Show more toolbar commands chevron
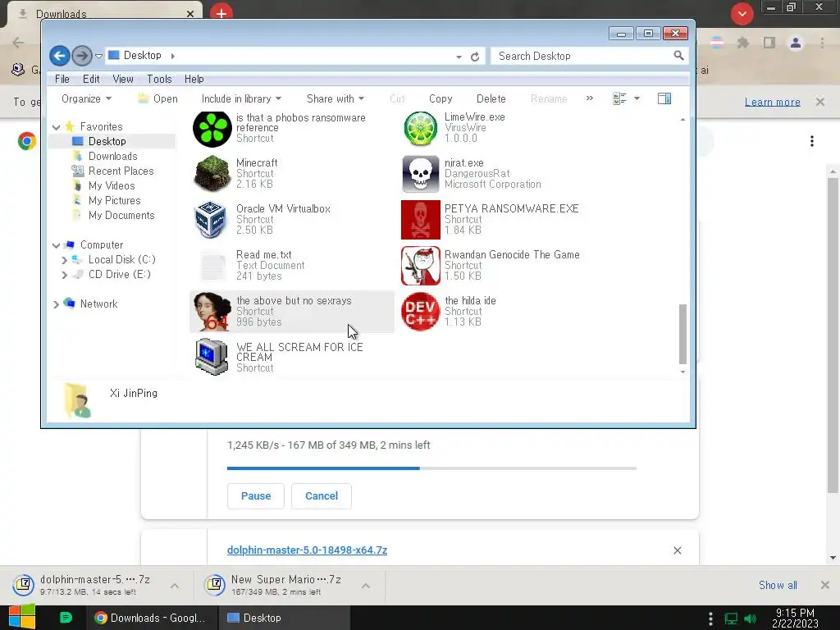 pyautogui.click(x=590, y=98)
